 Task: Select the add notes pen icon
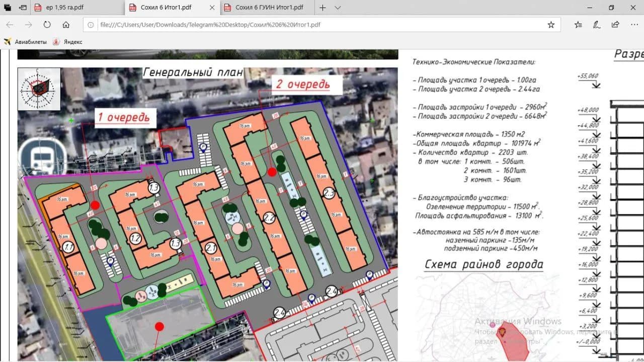[597, 25]
